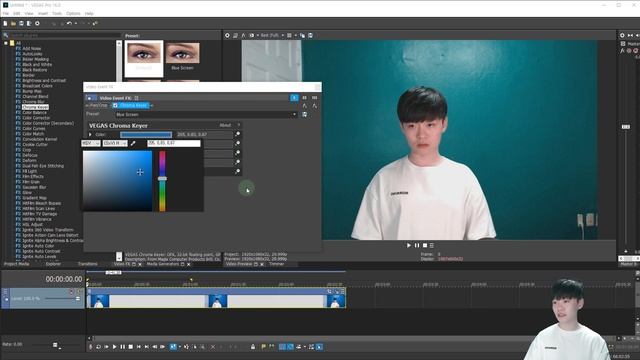Copy snapshot to clipboard in Video Preview
This screenshot has width=640, height=360.
click(x=302, y=36)
